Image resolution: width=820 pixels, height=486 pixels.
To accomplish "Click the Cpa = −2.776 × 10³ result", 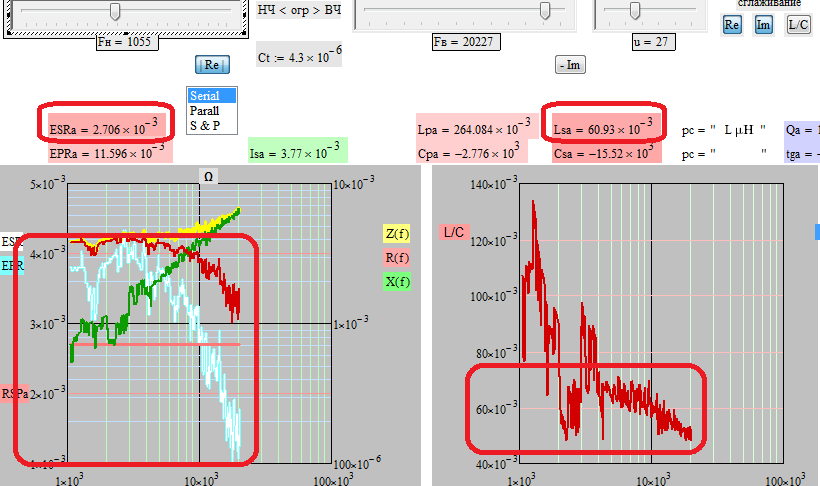I will [471, 152].
